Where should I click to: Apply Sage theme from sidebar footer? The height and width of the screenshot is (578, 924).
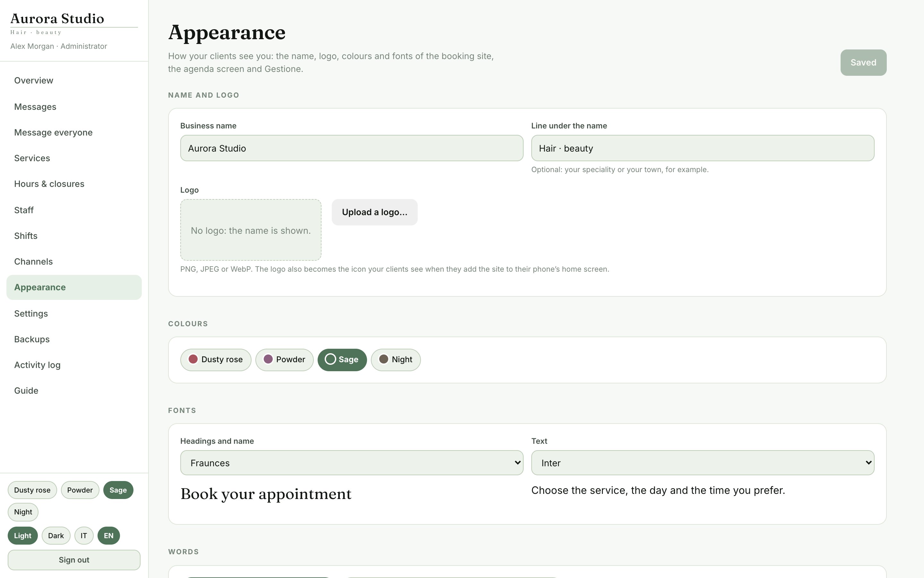click(118, 490)
